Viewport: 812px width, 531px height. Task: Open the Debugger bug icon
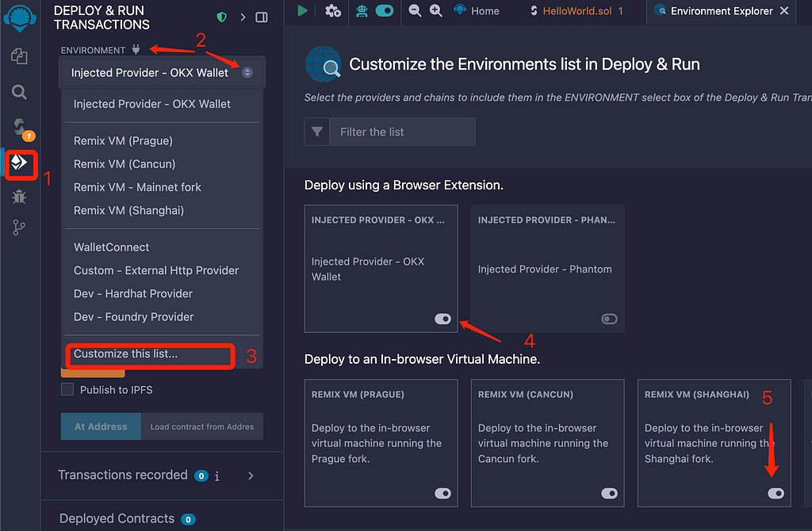[x=19, y=197]
